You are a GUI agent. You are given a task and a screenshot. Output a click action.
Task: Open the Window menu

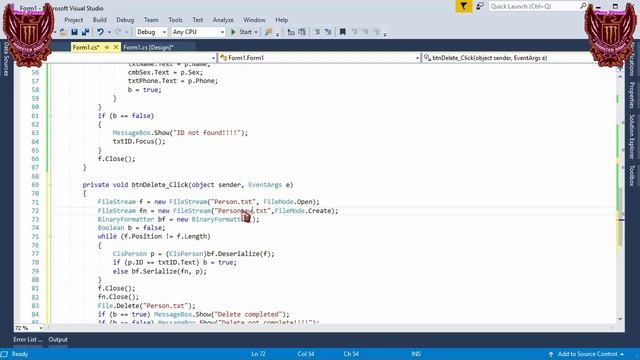[254, 20]
